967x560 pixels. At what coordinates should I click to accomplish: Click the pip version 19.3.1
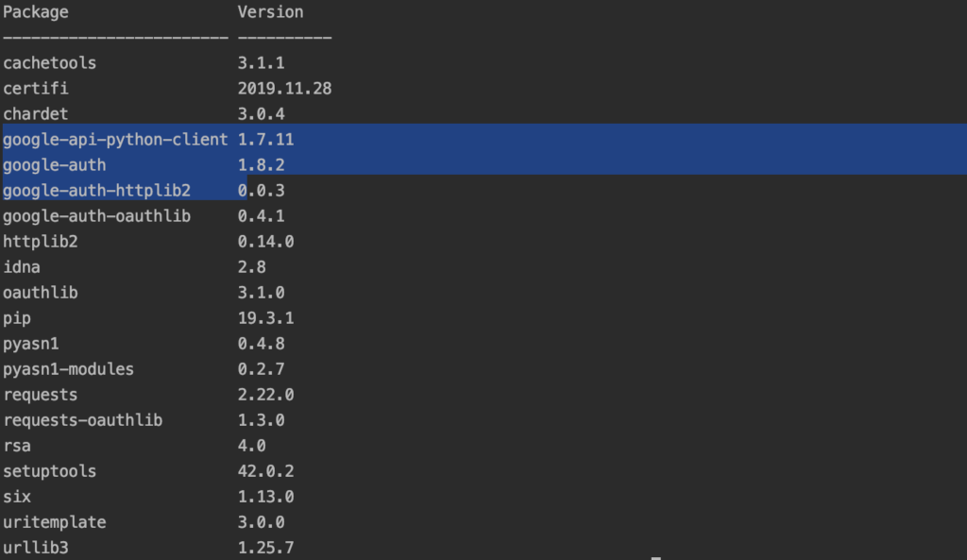[265, 318]
